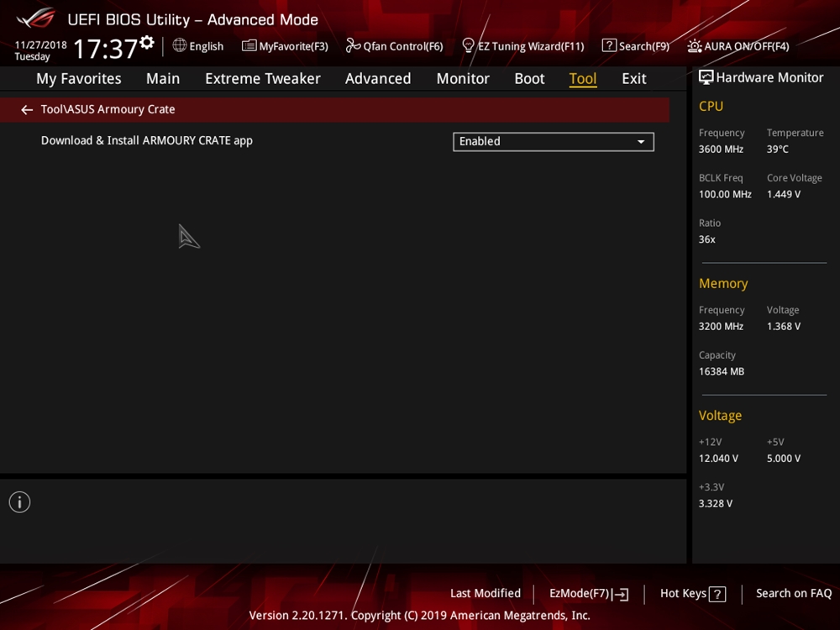Open Search(F9) label

[x=644, y=46]
